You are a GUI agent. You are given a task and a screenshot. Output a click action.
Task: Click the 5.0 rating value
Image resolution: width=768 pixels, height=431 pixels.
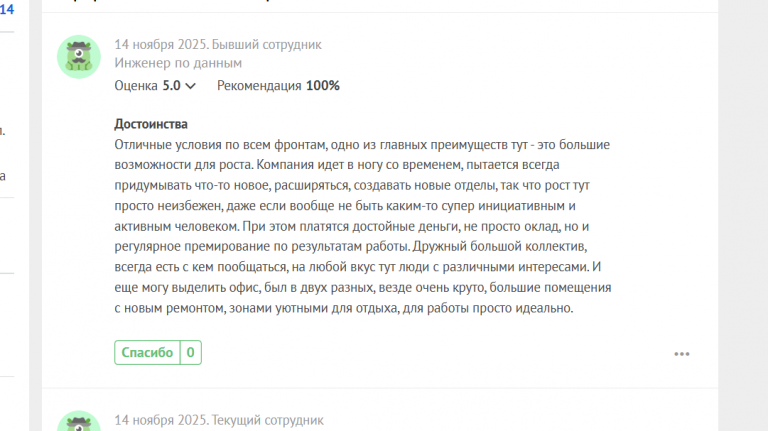(x=172, y=86)
